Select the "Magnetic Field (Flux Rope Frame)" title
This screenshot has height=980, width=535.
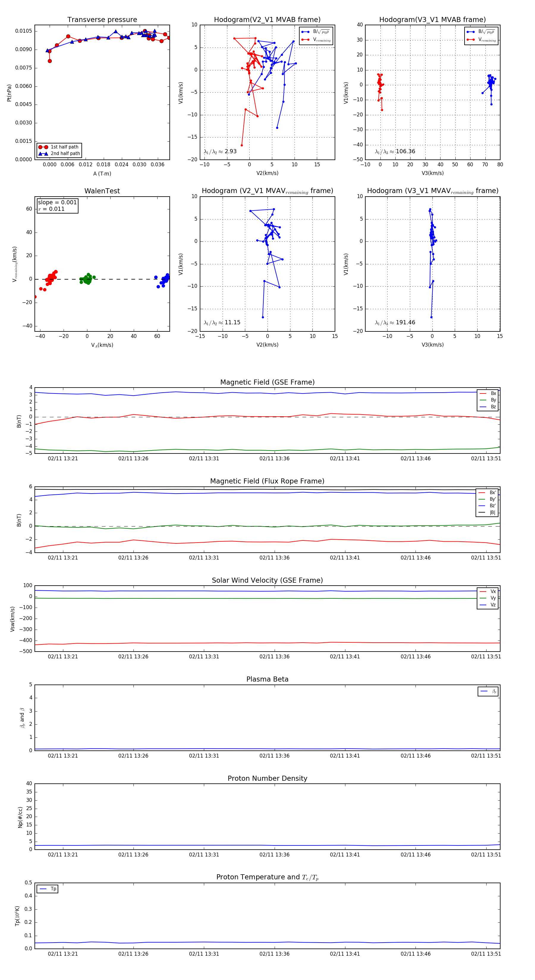tap(267, 481)
